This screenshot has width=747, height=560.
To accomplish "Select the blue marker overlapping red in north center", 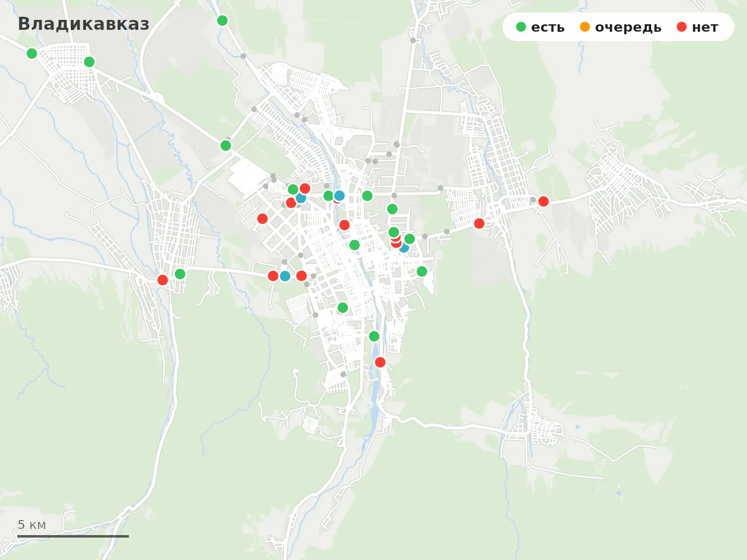I will 339,195.
